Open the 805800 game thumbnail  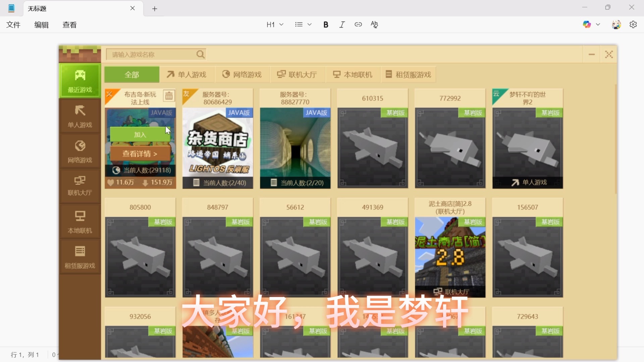coord(140,257)
